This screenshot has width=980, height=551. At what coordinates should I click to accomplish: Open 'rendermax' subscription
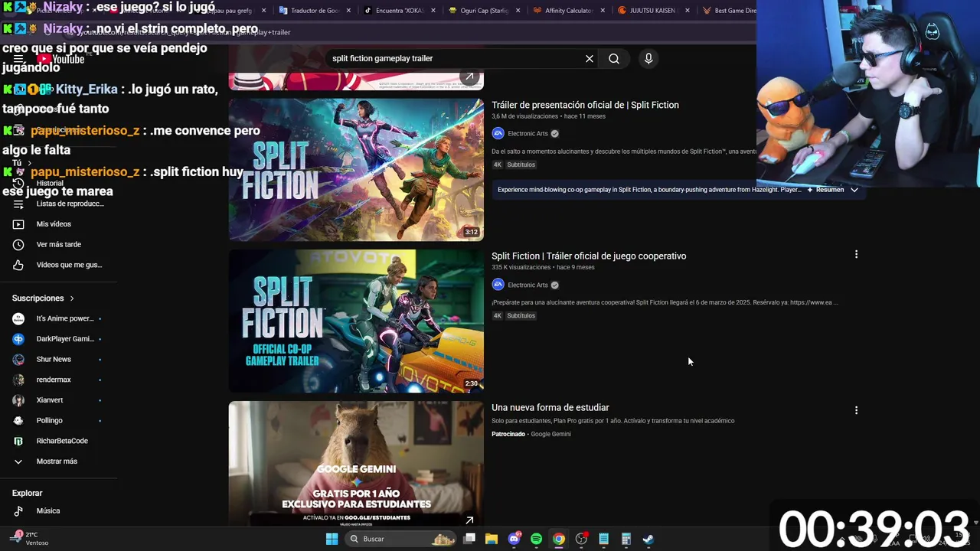54,380
